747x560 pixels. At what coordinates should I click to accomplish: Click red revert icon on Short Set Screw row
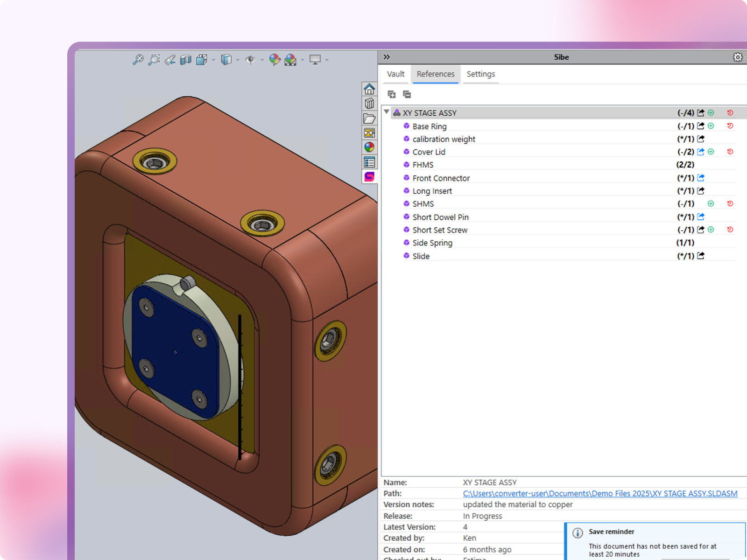(730, 230)
